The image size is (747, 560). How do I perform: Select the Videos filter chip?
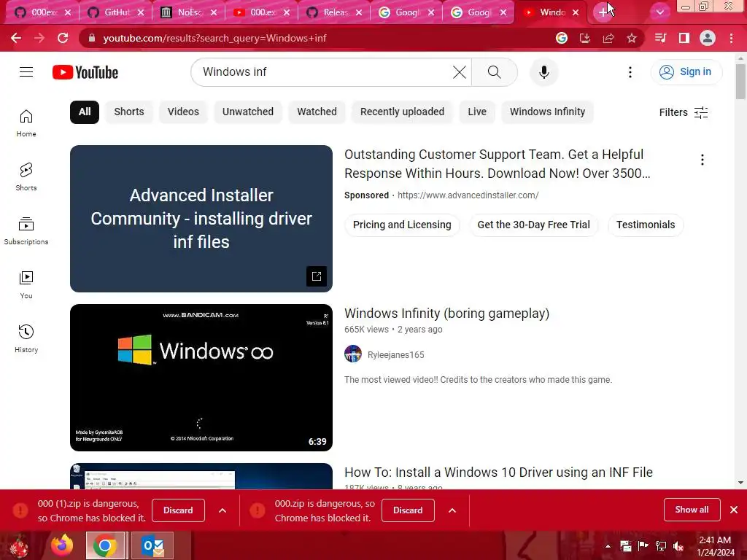[x=183, y=112]
